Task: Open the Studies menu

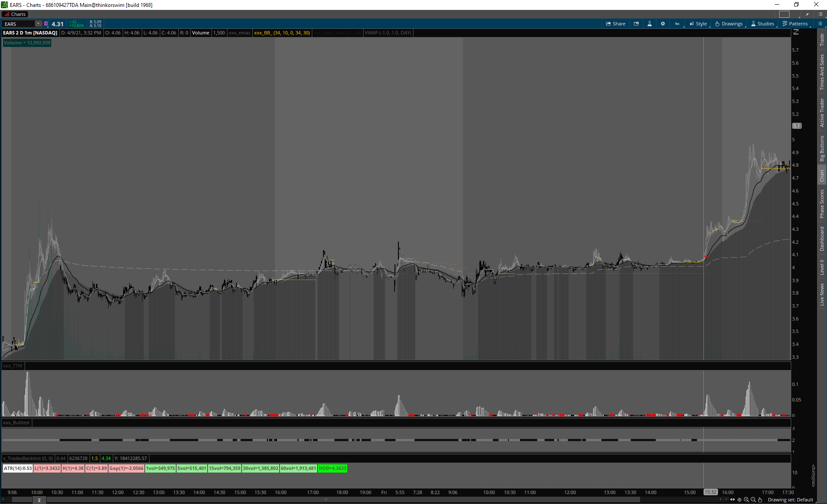Action: point(763,24)
